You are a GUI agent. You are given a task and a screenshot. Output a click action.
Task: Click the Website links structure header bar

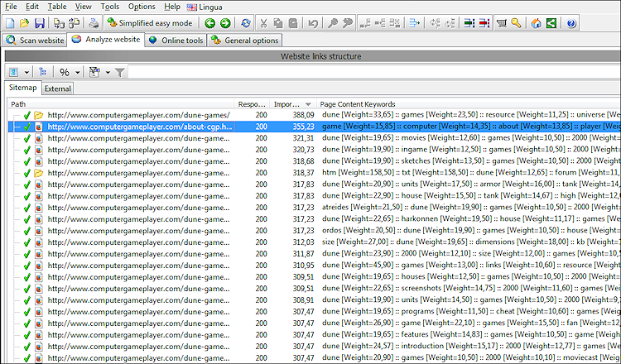[313, 56]
